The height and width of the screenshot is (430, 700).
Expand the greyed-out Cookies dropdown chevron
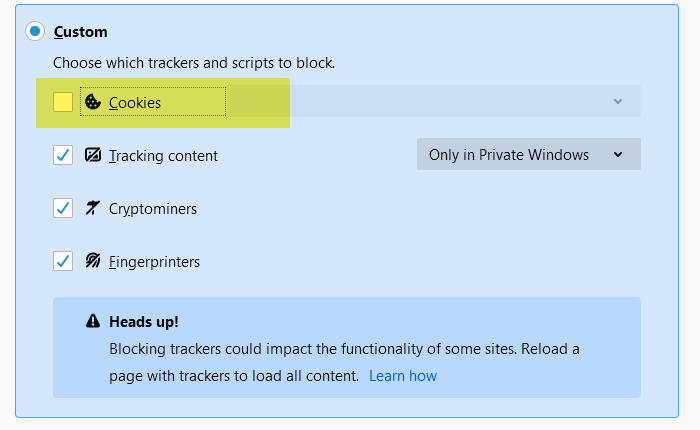618,101
